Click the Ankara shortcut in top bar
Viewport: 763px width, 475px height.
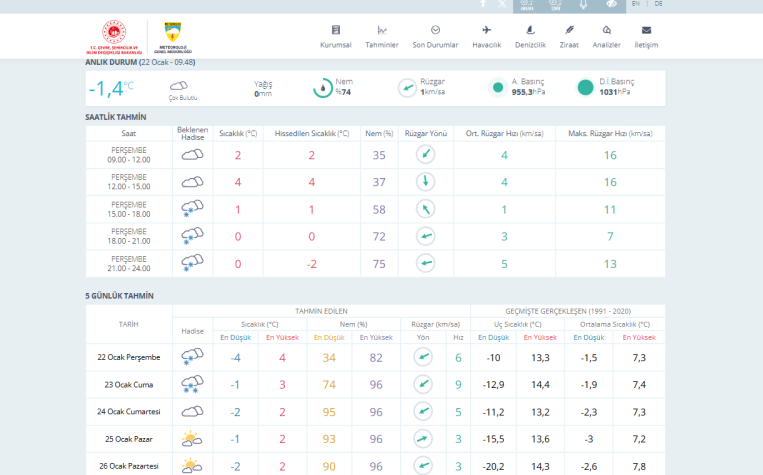(528, 5)
